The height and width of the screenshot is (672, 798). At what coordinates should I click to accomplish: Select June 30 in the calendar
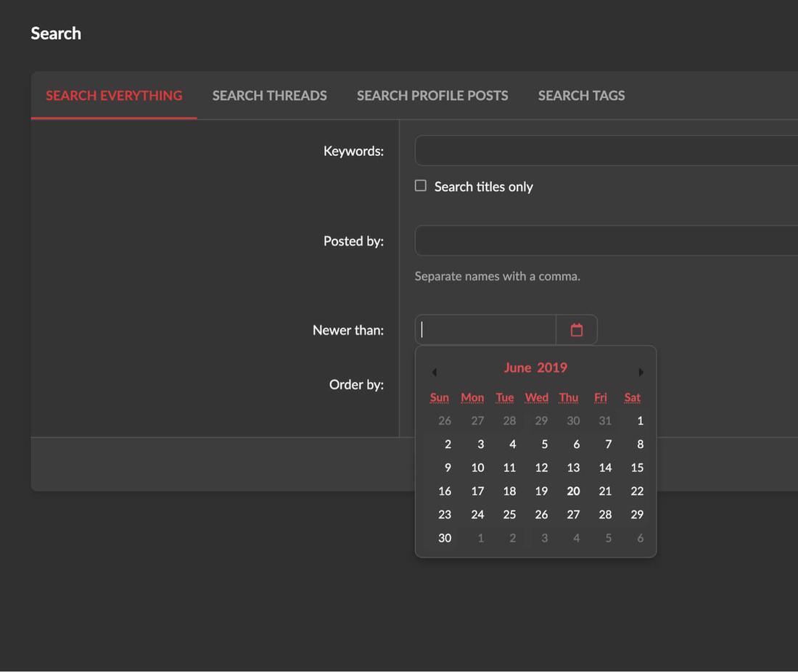coord(445,538)
